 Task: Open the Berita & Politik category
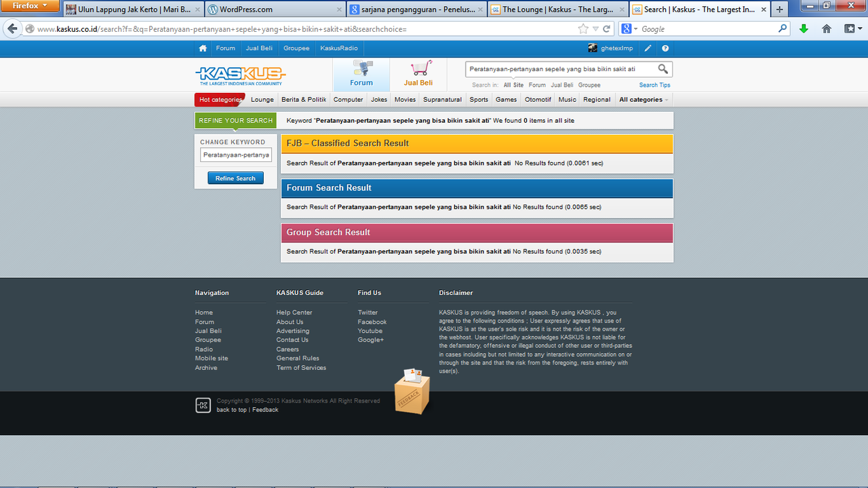[304, 100]
